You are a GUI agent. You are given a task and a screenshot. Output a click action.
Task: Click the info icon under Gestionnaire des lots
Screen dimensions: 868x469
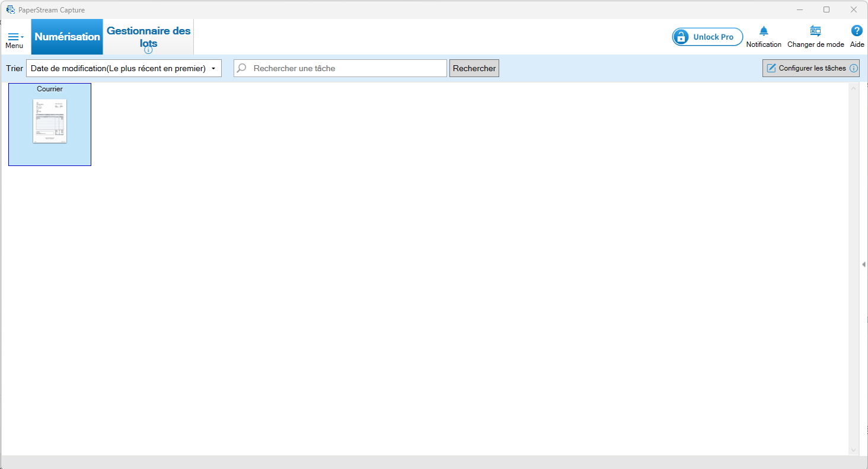click(x=149, y=50)
